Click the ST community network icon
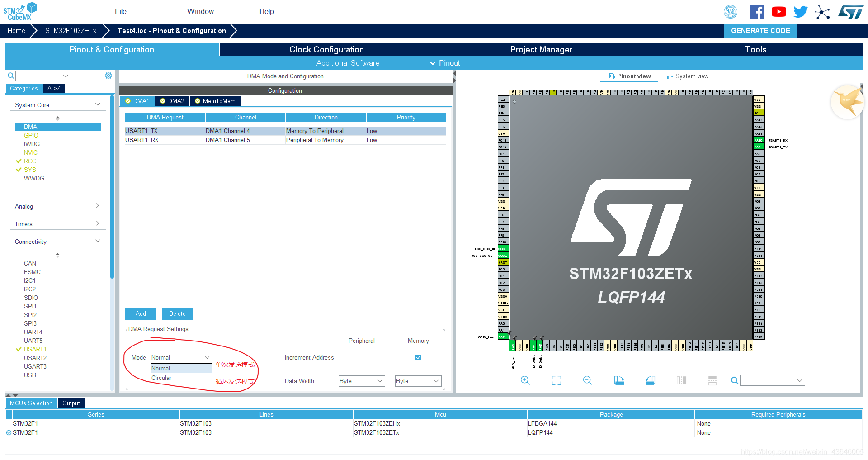Image resolution: width=868 pixels, height=460 pixels. point(822,12)
